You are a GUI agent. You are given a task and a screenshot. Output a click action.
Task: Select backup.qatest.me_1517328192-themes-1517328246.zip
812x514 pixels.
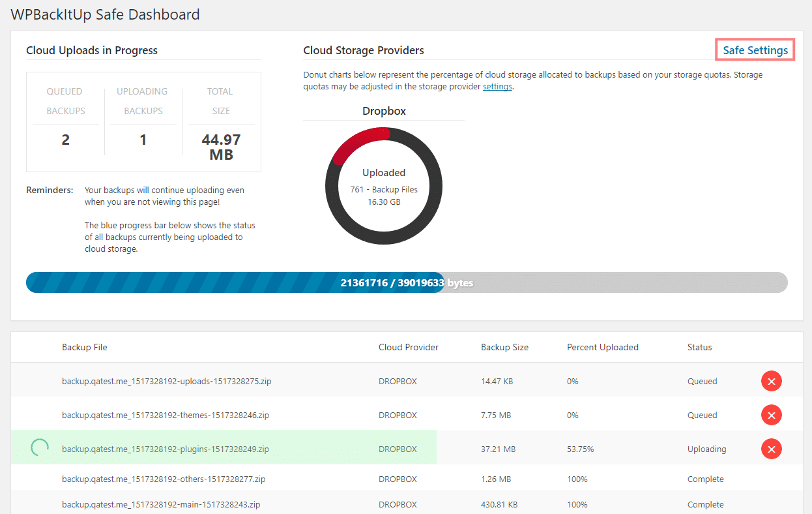[166, 415]
